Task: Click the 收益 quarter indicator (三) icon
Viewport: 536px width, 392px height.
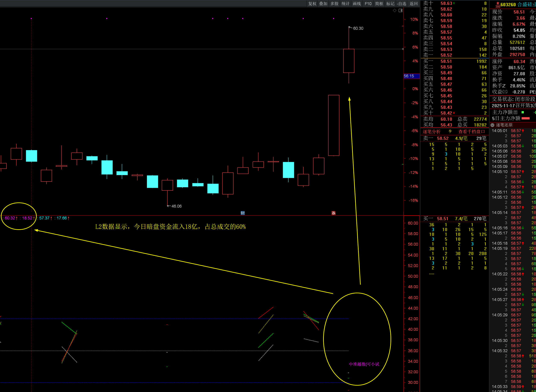Action: click(505, 92)
